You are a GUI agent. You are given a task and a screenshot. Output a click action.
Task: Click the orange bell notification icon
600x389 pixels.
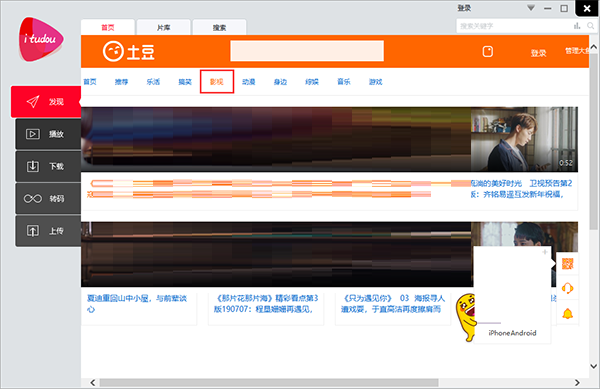[567, 314]
